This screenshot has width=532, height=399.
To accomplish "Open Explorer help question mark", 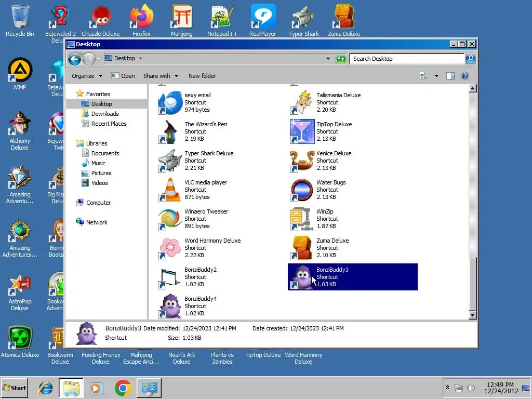I will pyautogui.click(x=465, y=76).
